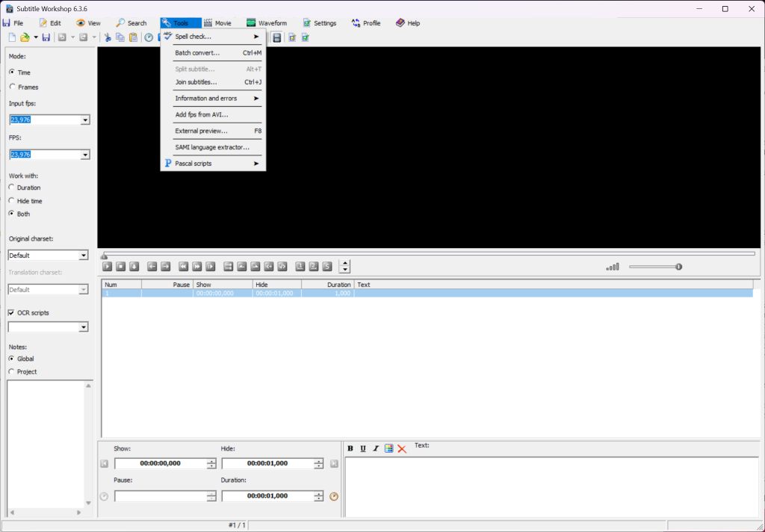The height and width of the screenshot is (532, 765).
Task: Choose Work with Hide time radio button
Action: tap(12, 200)
